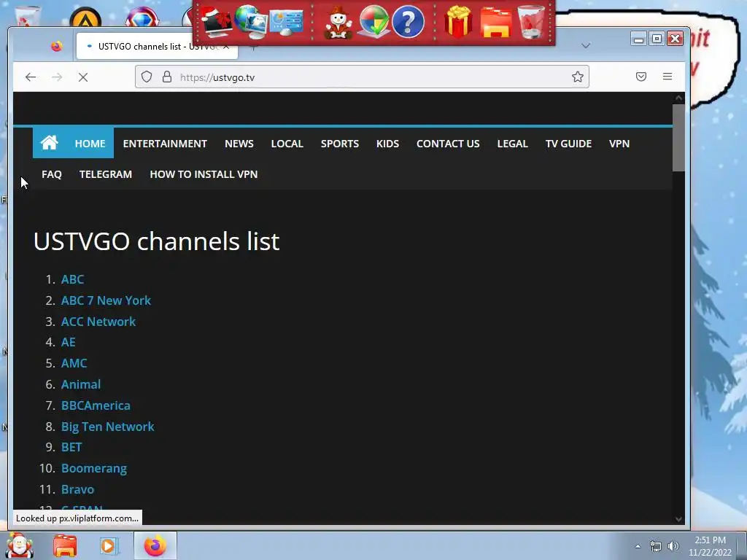The width and height of the screenshot is (747, 560).
Task: Open the globe network dock icon
Action: pyautogui.click(x=251, y=22)
